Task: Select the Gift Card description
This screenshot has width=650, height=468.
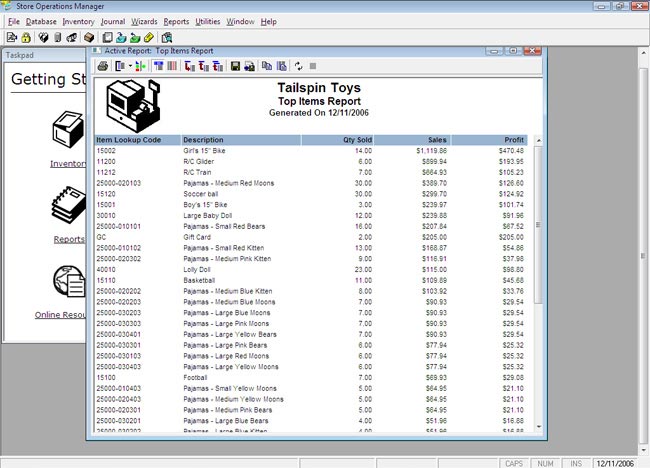Action: coord(197,237)
